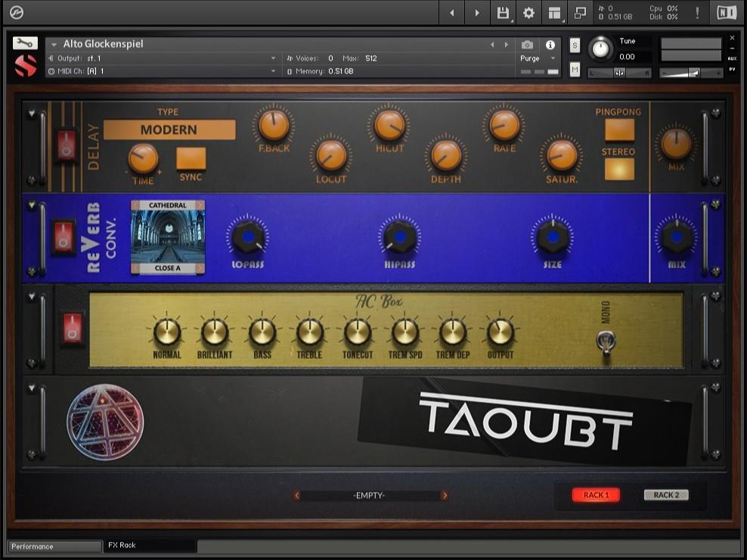The height and width of the screenshot is (560, 747).
Task: Toggle the Delay SYNC button
Action: tap(191, 159)
